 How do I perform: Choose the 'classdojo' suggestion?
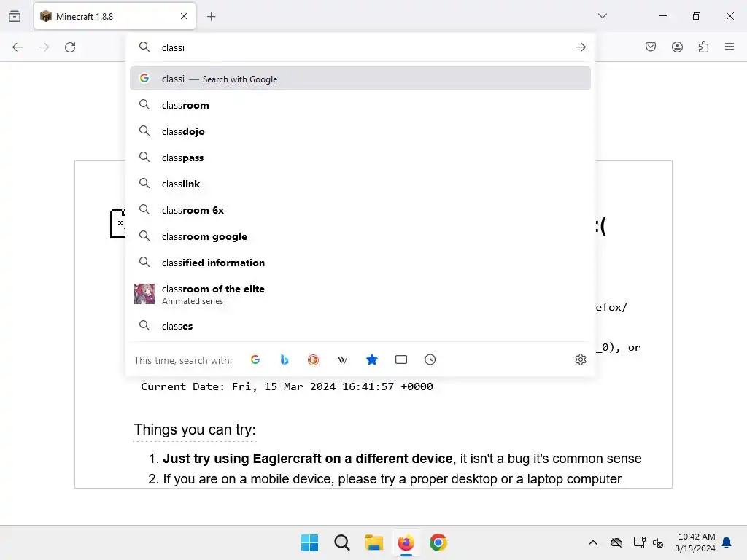tap(360, 131)
